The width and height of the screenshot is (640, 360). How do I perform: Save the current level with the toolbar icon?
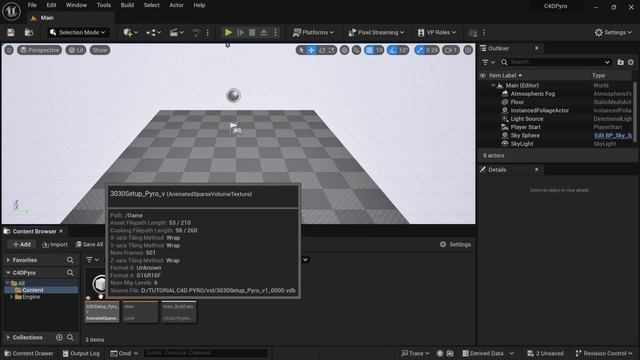(x=11, y=32)
